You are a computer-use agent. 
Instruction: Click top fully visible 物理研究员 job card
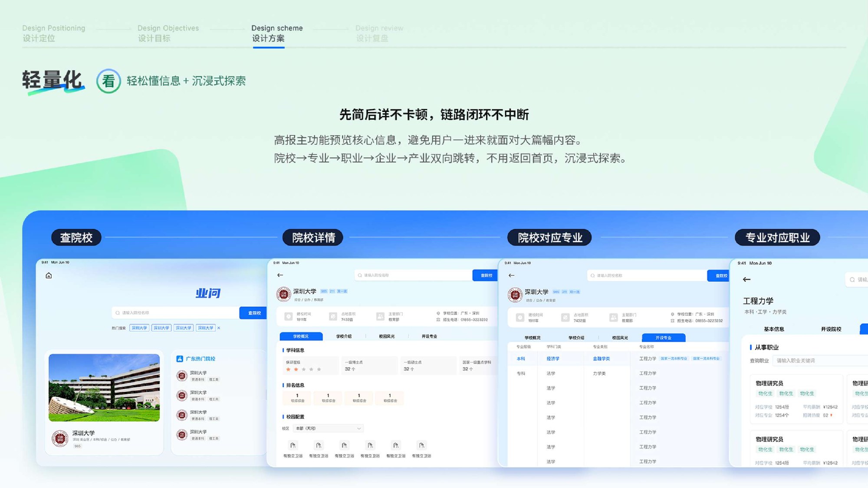[x=796, y=399]
